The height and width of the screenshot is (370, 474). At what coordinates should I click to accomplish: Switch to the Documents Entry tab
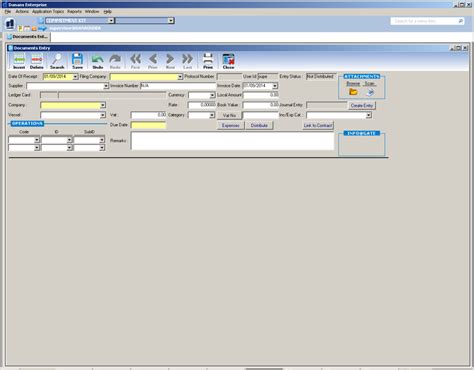click(x=28, y=37)
